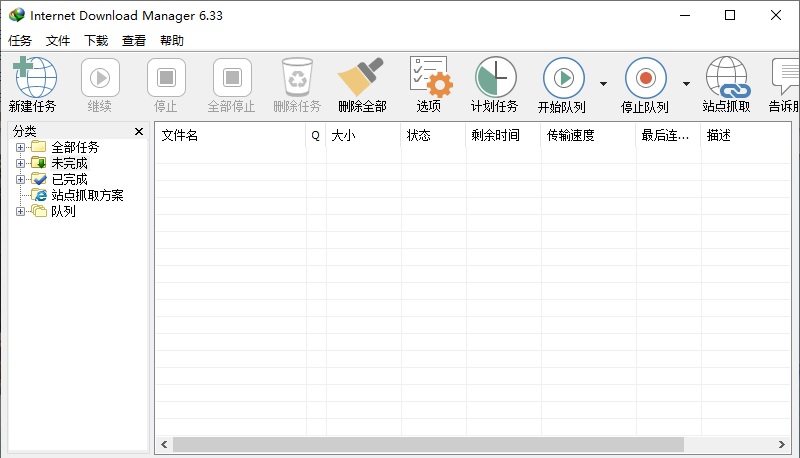This screenshot has height=458, width=800.
Task: Click the 删除任务 recycle bin icon
Action: click(x=297, y=77)
